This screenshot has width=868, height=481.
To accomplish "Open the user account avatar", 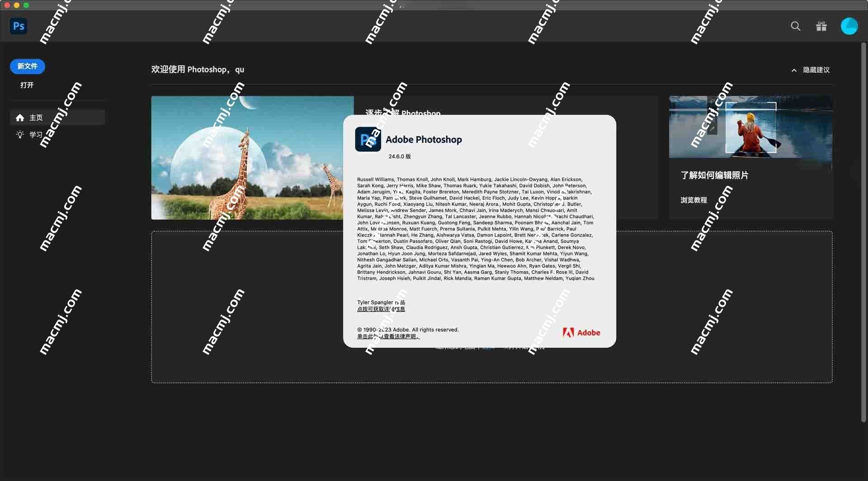I will click(x=849, y=26).
